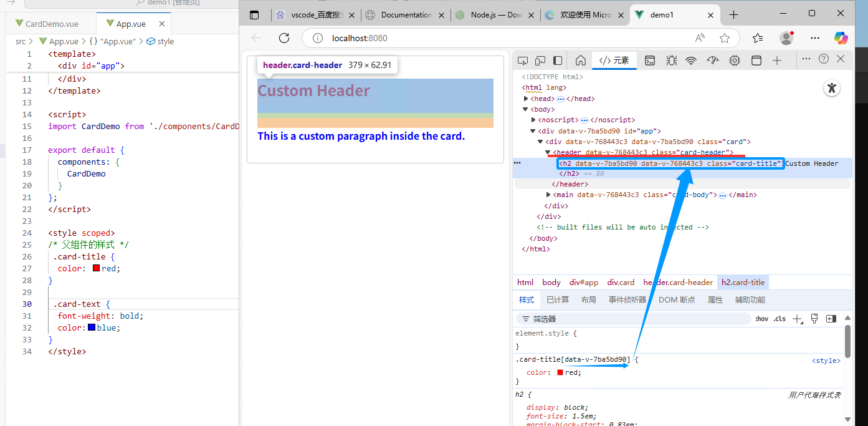Open the DevTools welcome home icon
This screenshot has height=426, width=868.
point(580,61)
